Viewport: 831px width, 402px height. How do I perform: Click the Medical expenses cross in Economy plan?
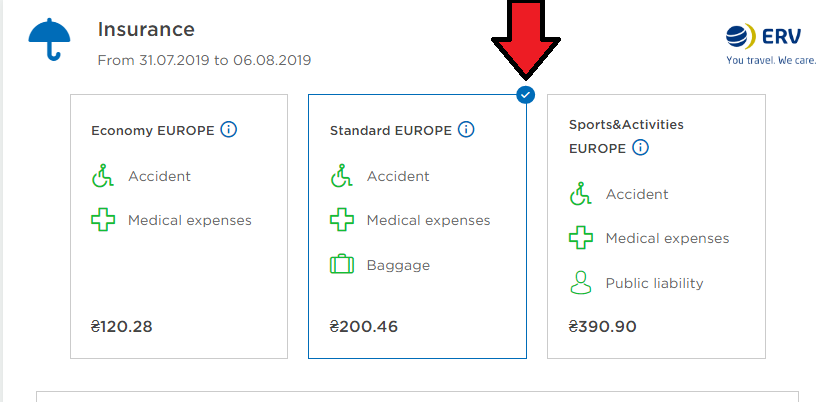click(103, 219)
